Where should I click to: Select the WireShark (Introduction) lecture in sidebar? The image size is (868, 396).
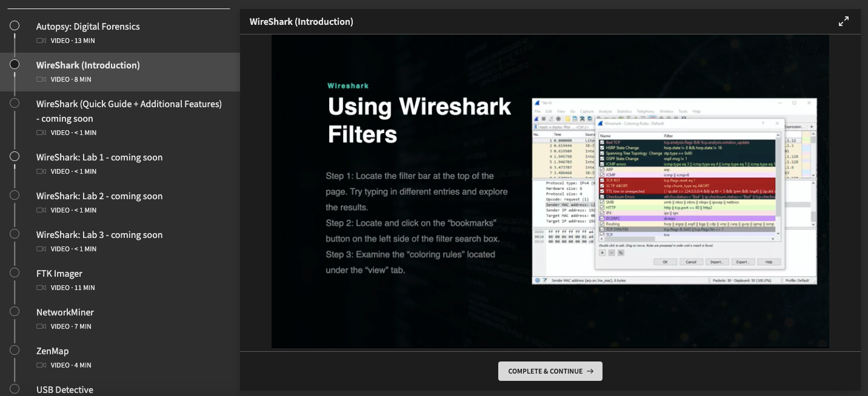click(120, 72)
